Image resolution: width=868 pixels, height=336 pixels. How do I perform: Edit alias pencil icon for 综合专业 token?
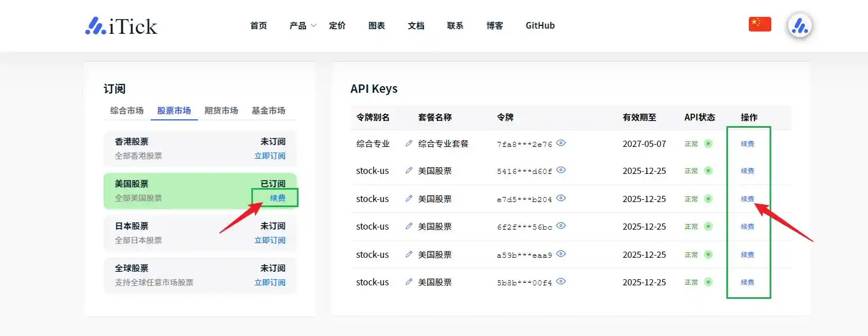point(409,144)
